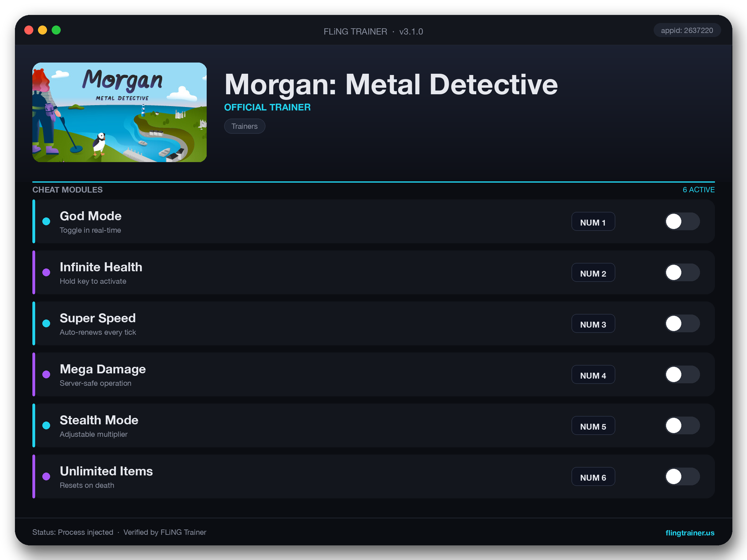Select the NUM 3 hotkey badge
This screenshot has width=747, height=560.
point(593,323)
